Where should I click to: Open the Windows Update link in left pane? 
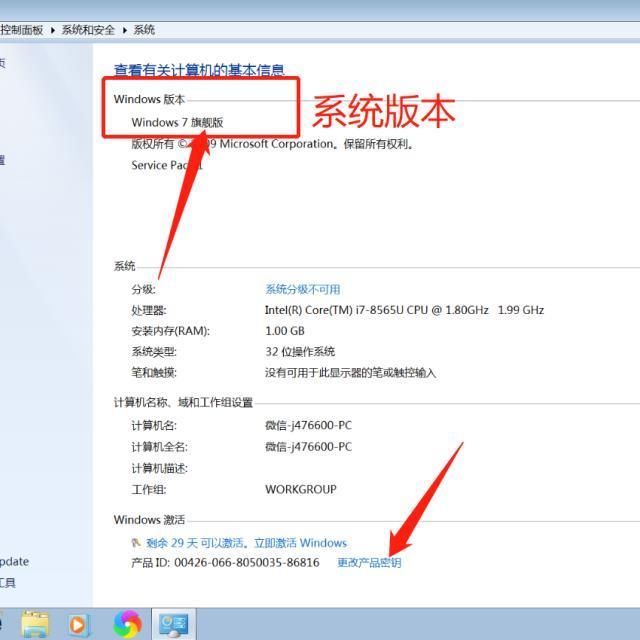click(14, 562)
